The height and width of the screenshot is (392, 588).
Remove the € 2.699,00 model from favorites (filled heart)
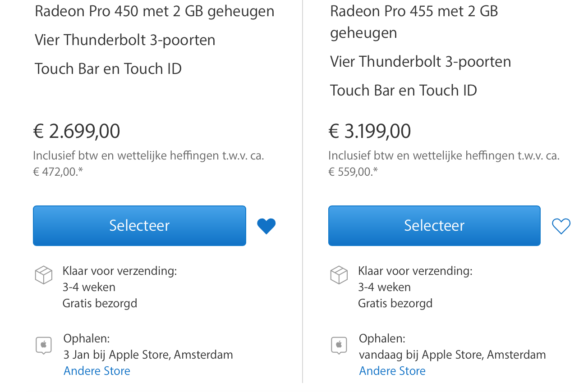click(266, 226)
